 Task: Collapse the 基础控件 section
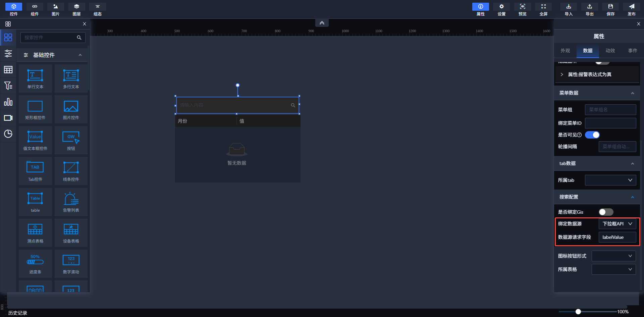pyautogui.click(x=80, y=55)
